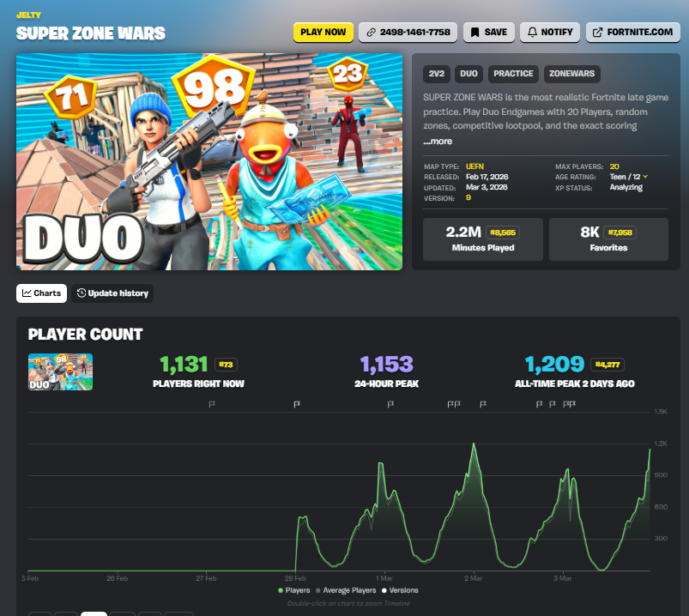Select the 2V2 tag
Screen dimensions: 689x616
click(437, 74)
